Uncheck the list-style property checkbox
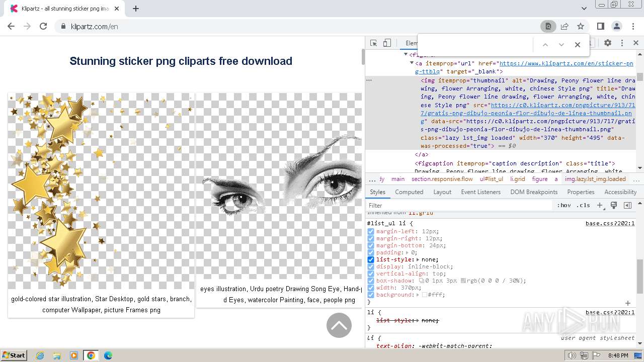644x362 pixels. [x=371, y=260]
